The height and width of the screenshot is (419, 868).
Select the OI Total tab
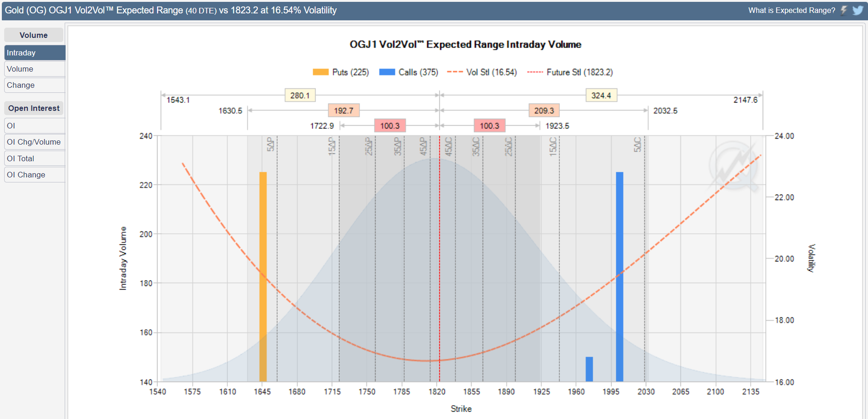coord(35,158)
